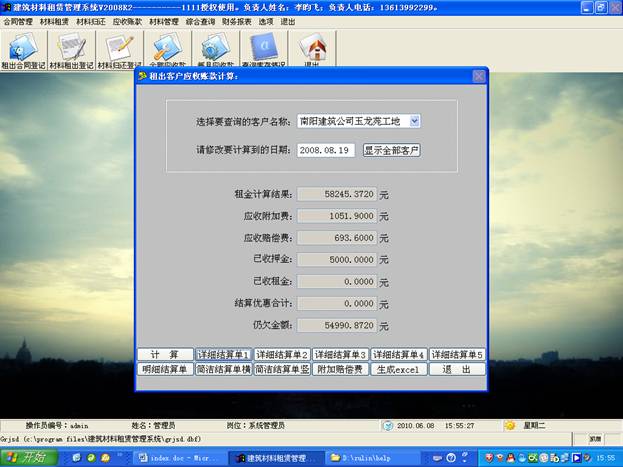
Task: Click the 生成excel button
Action: (x=399, y=369)
